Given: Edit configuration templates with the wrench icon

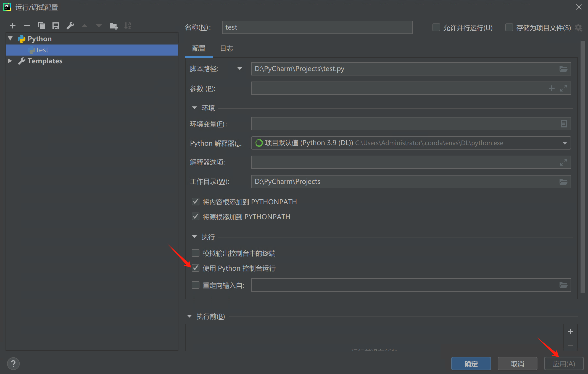Looking at the screenshot, I should (x=70, y=25).
